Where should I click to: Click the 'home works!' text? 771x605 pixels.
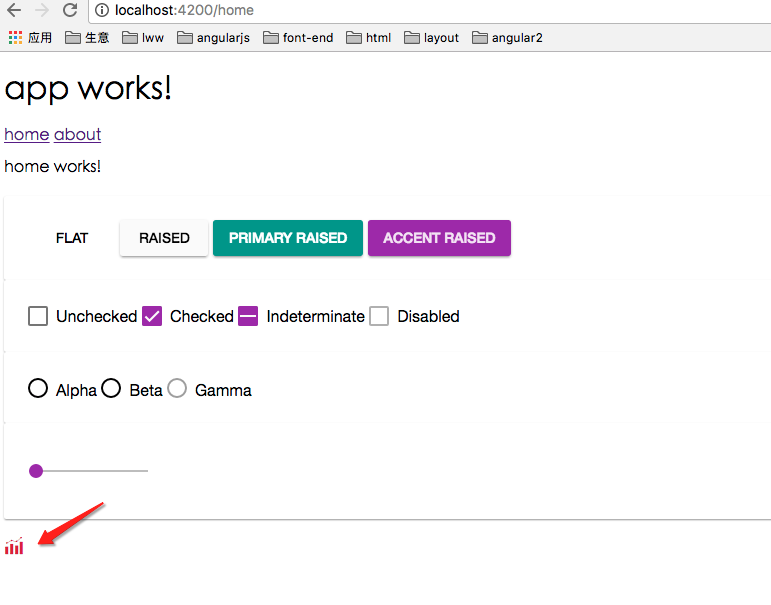[53, 166]
